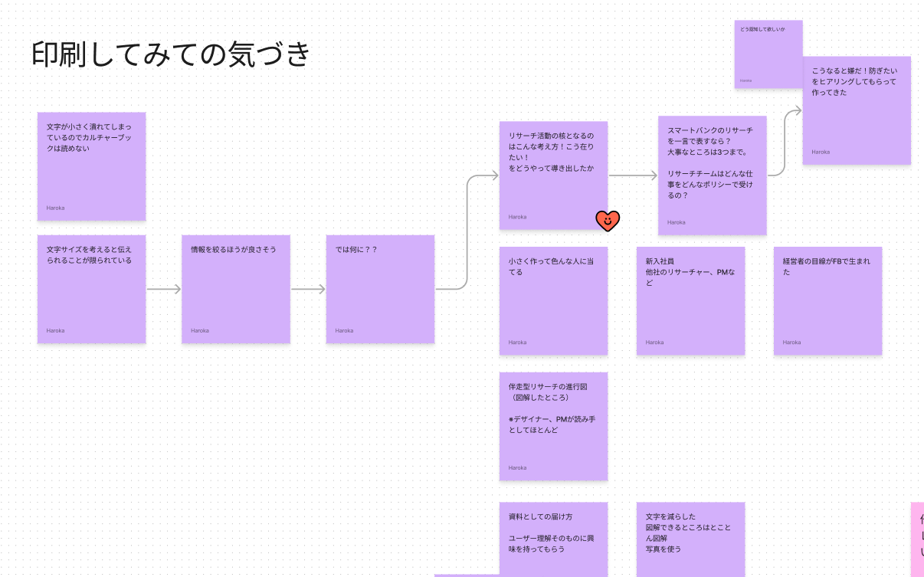Select the sticky note 文字サイズを考えると伝えられることが限られている
The height and width of the screenshot is (577, 924).
[92, 289]
